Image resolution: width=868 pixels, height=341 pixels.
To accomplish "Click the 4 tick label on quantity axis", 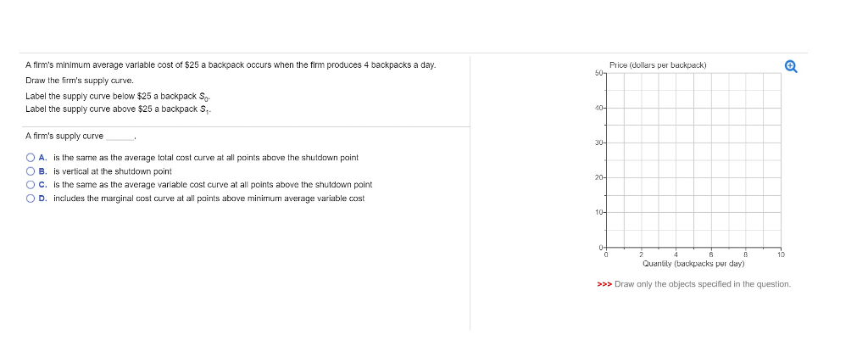I will click(x=676, y=254).
